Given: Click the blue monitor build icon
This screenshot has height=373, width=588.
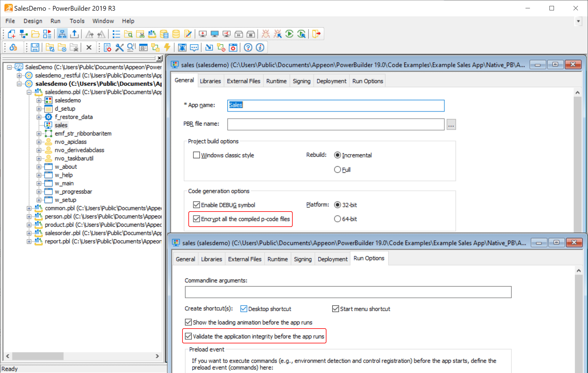Looking at the screenshot, I should pyautogui.click(x=214, y=34).
